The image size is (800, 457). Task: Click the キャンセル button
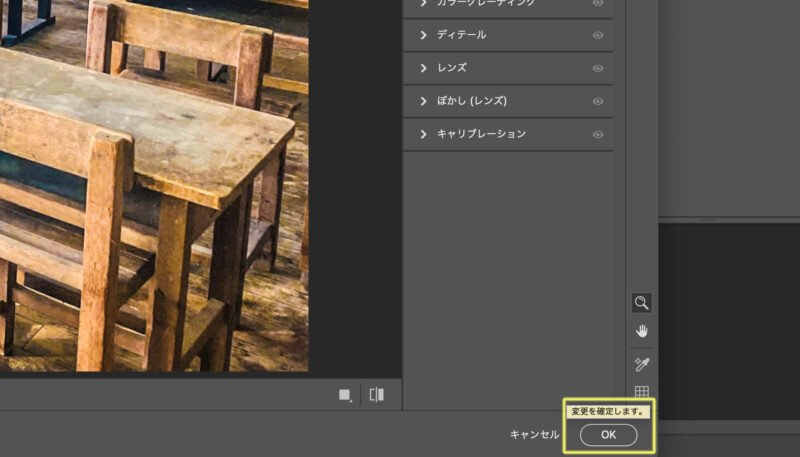pos(534,435)
